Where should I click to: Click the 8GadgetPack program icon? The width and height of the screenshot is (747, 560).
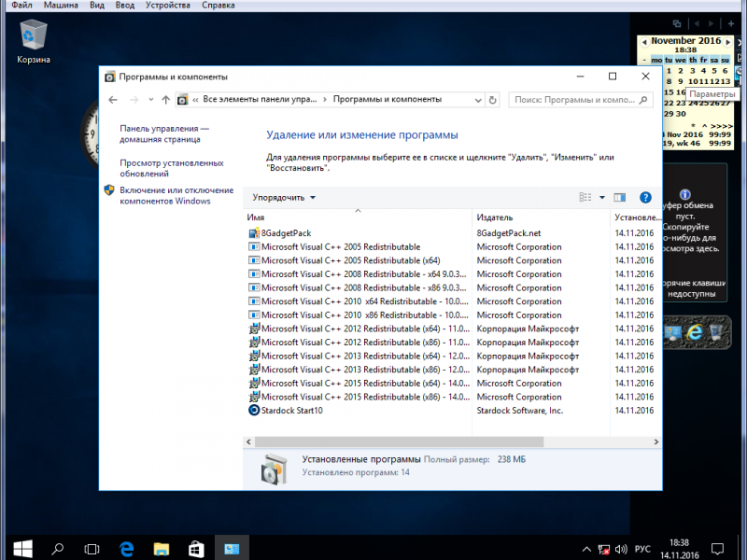pos(254,233)
